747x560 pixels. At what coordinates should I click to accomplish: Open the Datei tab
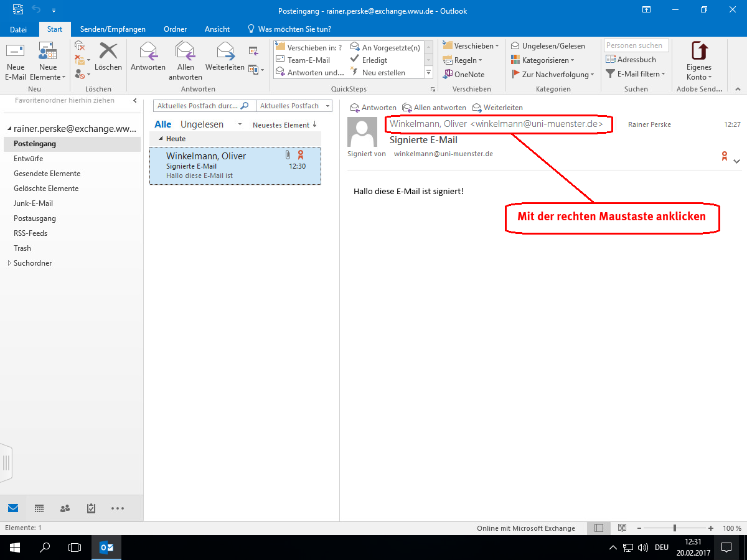[x=19, y=29]
